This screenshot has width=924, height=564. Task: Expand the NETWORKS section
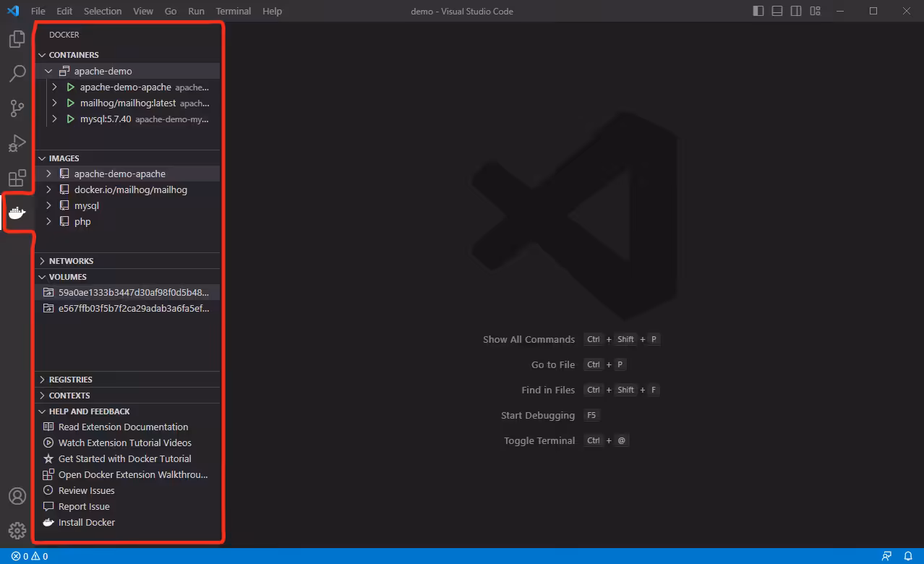[x=42, y=260]
